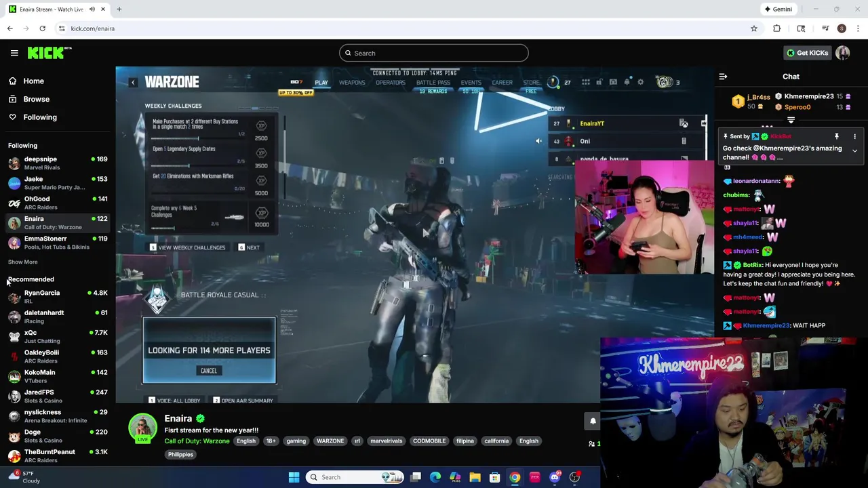Open pinned message three-dot options
Viewport: 868px width, 488px height.
click(x=854, y=136)
